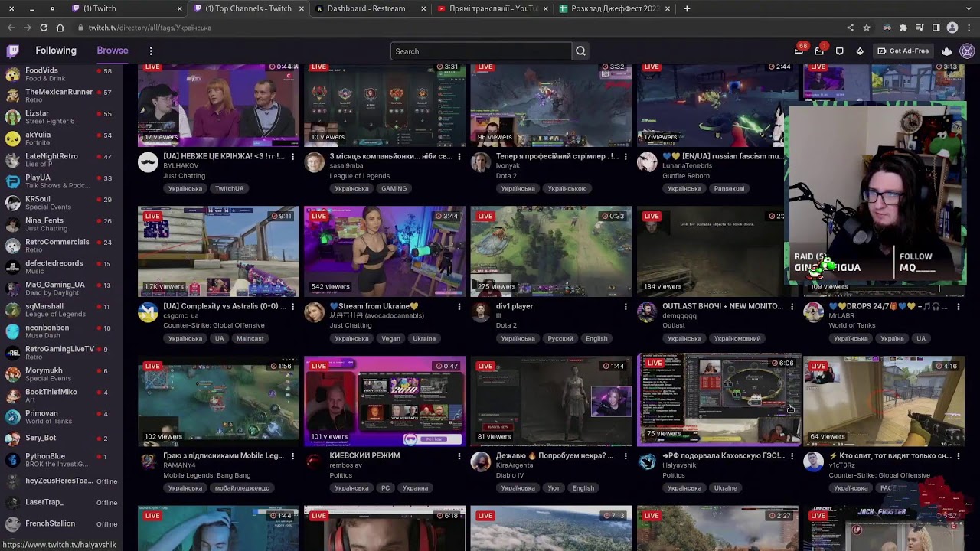
Task: Open TheMexicanRunner in the sidebar
Action: pos(61,96)
